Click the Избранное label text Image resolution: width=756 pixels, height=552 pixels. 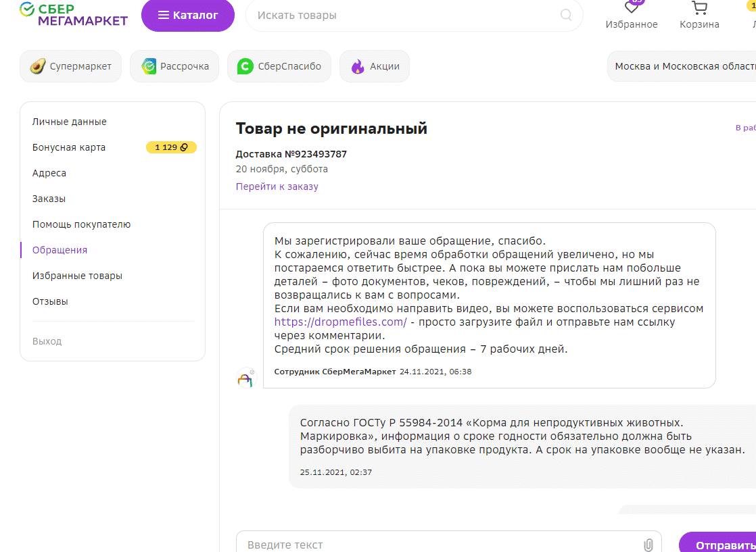pos(632,24)
